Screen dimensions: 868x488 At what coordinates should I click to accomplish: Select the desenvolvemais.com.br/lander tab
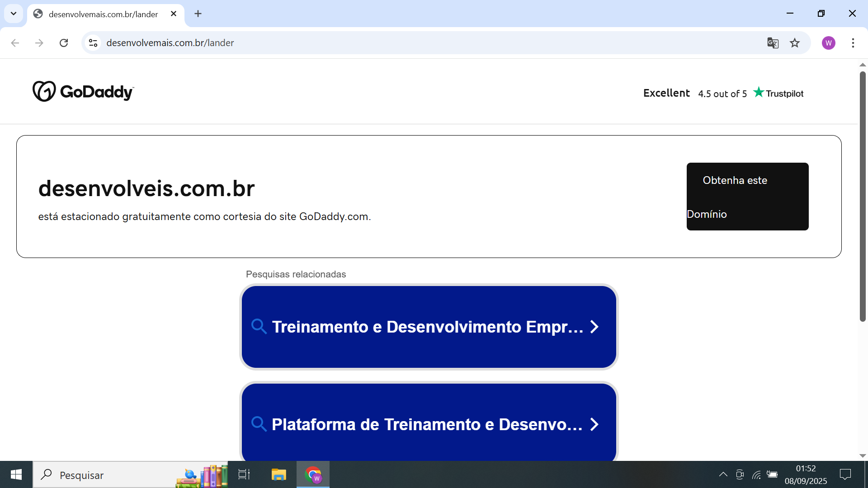tap(103, 14)
